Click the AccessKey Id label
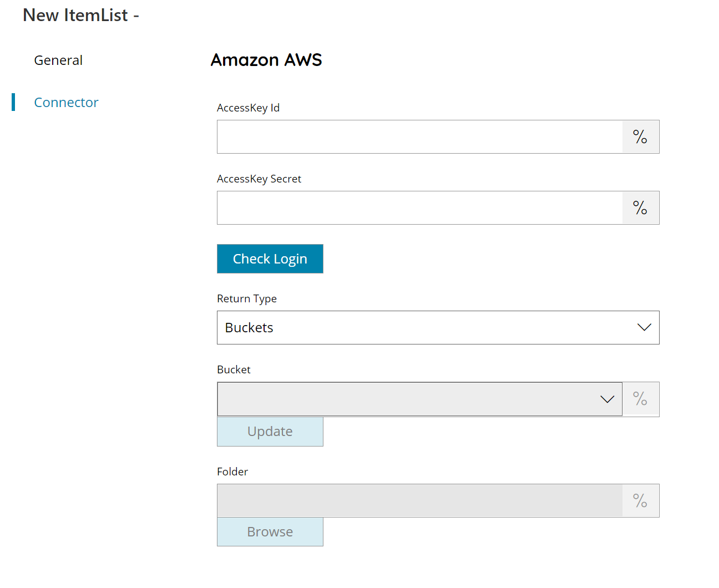This screenshot has width=719, height=588. pyautogui.click(x=248, y=108)
